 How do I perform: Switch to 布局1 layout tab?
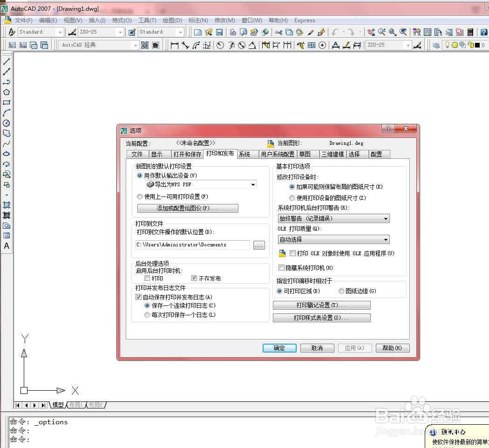point(76,405)
